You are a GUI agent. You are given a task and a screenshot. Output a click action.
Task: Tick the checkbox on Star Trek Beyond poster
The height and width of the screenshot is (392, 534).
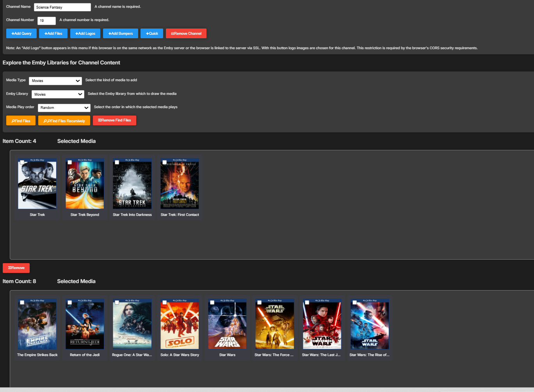69,162
